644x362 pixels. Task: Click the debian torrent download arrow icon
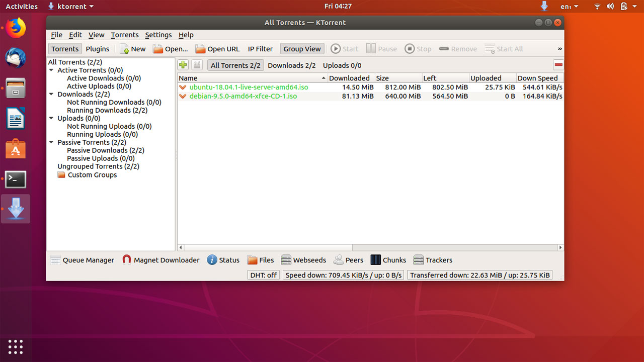pyautogui.click(x=183, y=96)
